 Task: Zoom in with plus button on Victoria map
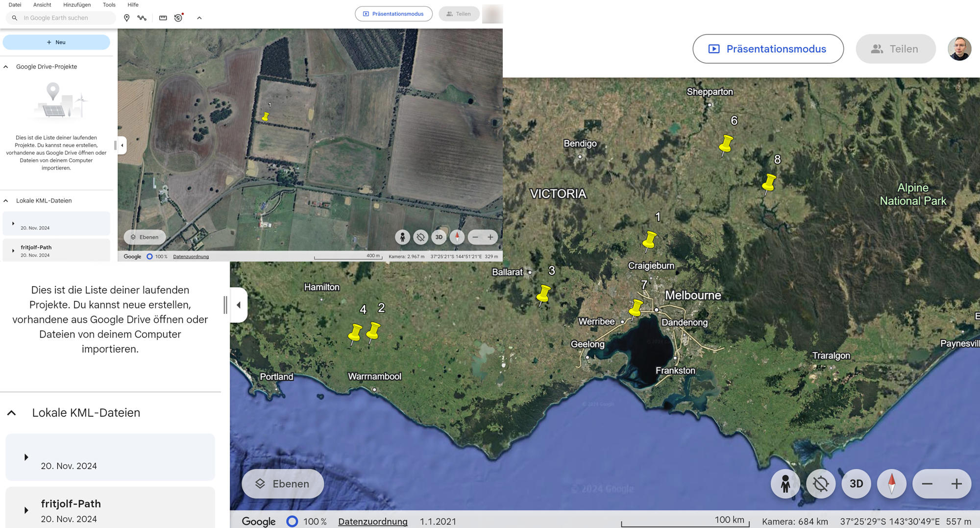(x=956, y=484)
